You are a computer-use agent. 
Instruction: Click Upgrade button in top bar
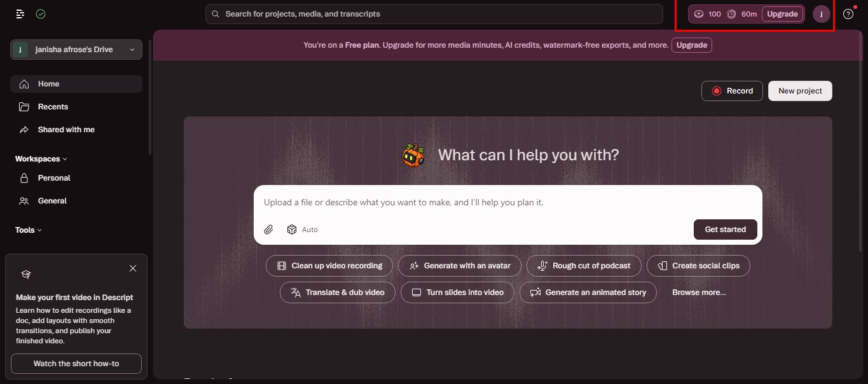pyautogui.click(x=782, y=14)
